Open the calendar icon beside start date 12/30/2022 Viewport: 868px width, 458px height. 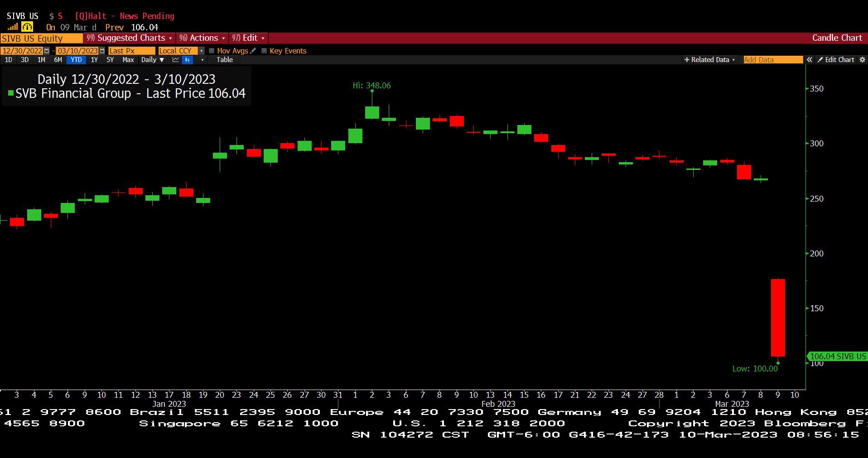47,51
